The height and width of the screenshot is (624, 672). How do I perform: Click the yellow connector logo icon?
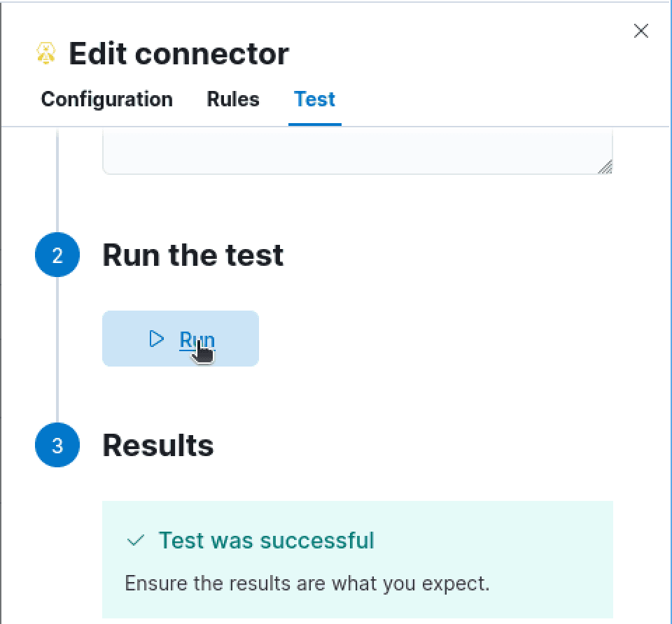point(46,54)
